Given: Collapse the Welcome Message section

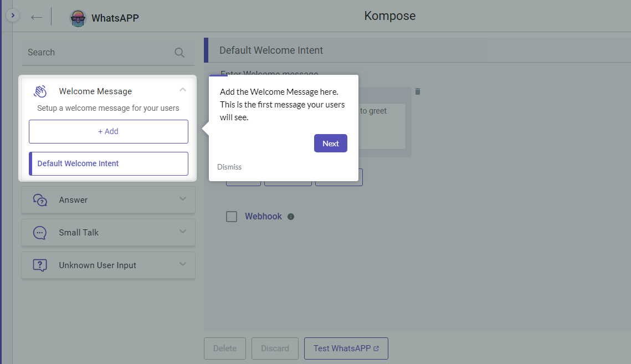Looking at the screenshot, I should [x=183, y=89].
